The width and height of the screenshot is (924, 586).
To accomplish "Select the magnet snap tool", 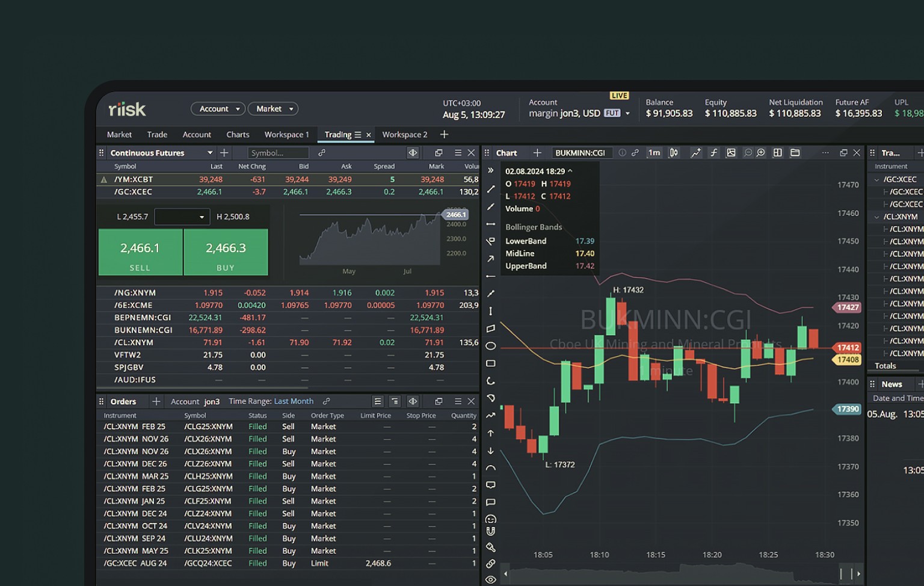I will [x=491, y=531].
